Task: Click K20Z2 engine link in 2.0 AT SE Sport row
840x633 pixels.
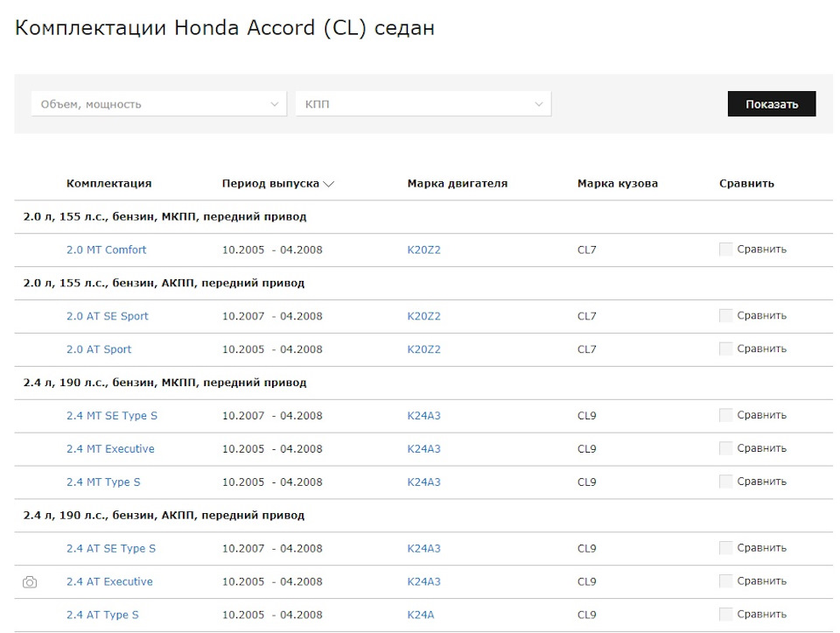Action: [x=423, y=316]
